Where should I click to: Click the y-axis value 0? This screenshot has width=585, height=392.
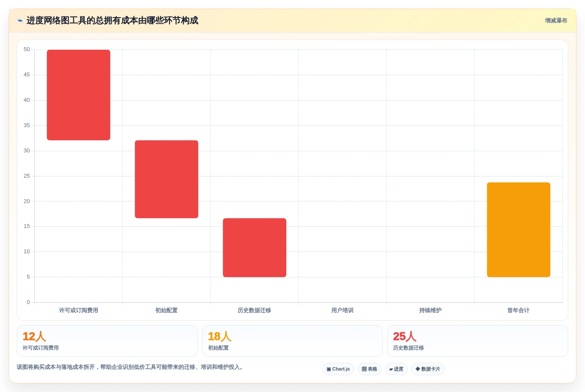coord(28,302)
